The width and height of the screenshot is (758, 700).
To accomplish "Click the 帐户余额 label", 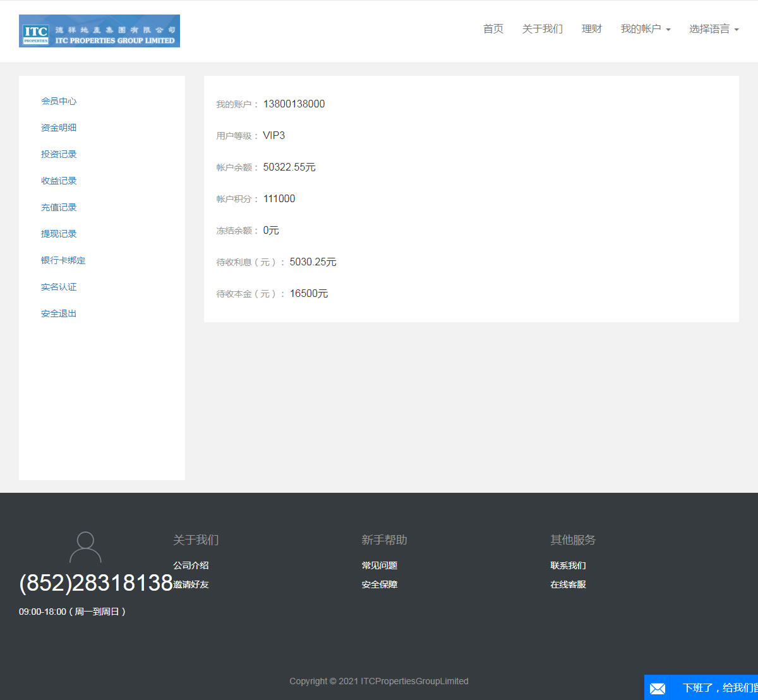I will point(238,167).
